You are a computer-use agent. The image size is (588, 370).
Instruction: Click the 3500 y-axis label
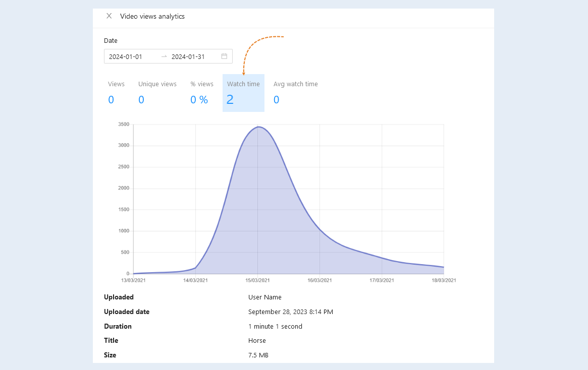tap(124, 125)
